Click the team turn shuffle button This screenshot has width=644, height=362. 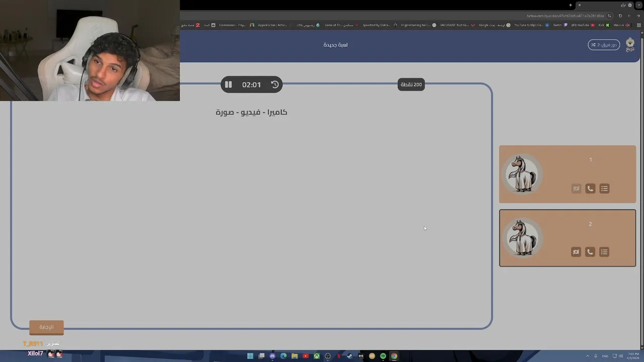pyautogui.click(x=604, y=45)
